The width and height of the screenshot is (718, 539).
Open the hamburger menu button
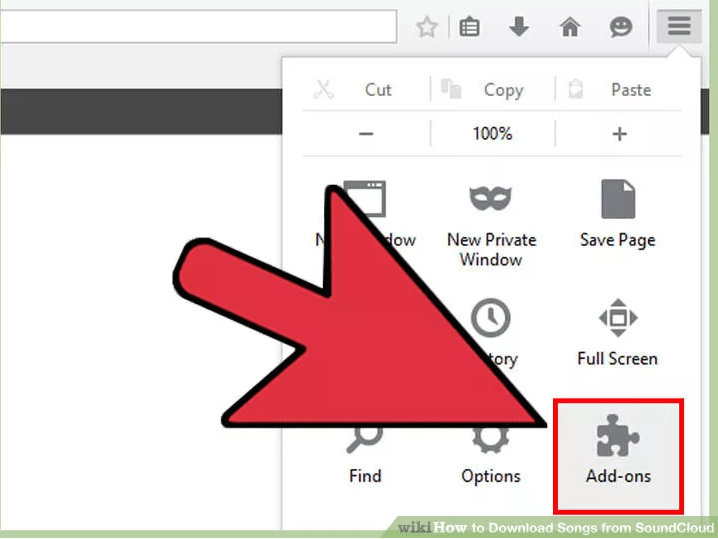tap(679, 26)
